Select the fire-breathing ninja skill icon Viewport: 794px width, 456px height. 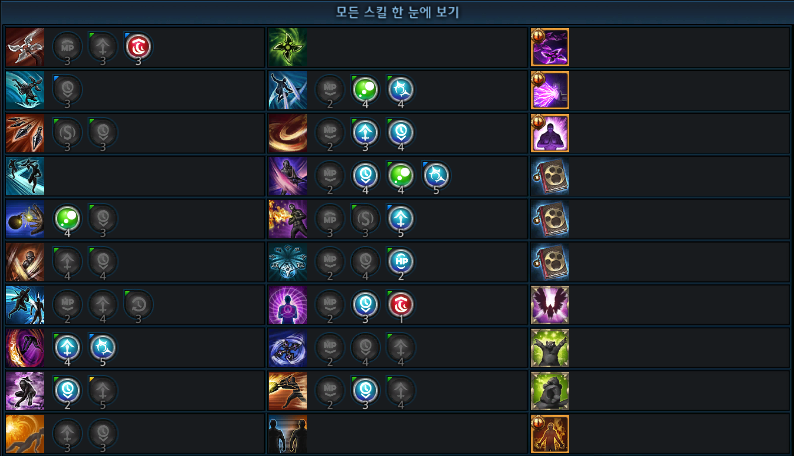pos(288,219)
